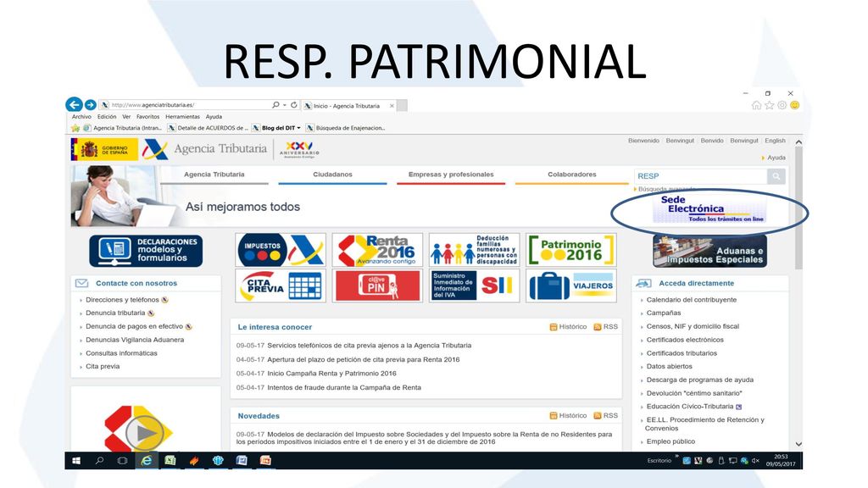Open the Edición menu

tap(107, 117)
